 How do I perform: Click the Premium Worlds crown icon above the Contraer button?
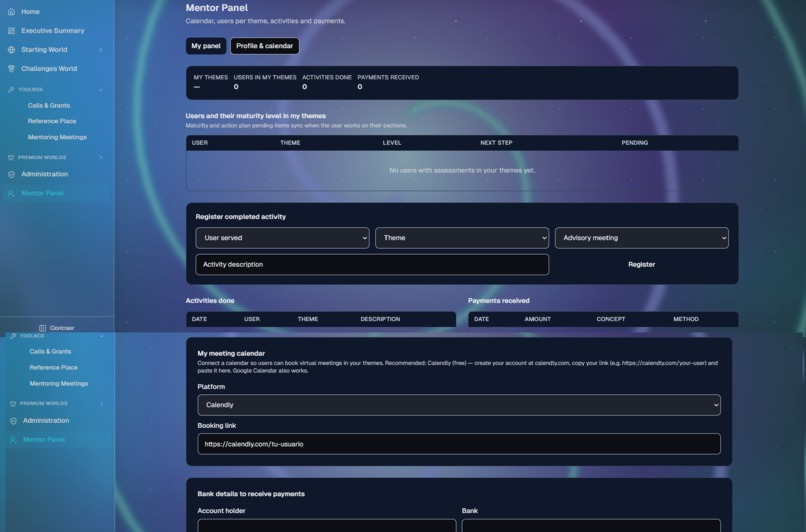(11, 157)
